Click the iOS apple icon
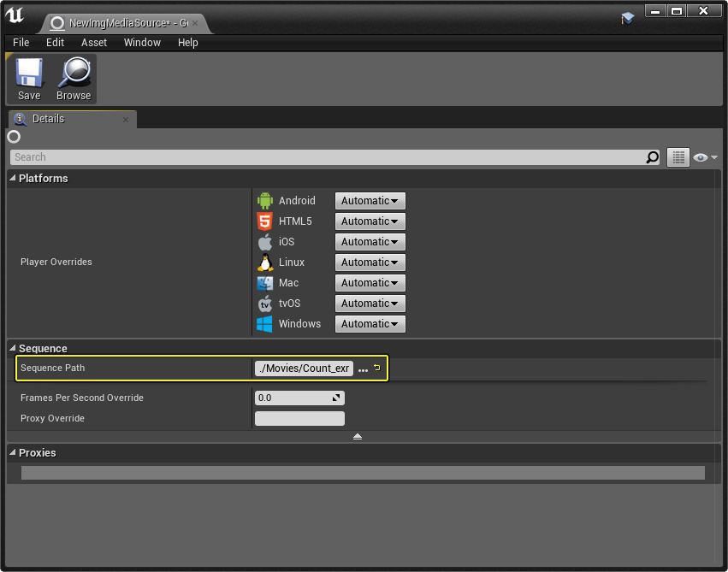This screenshot has height=572, width=728. (x=264, y=242)
